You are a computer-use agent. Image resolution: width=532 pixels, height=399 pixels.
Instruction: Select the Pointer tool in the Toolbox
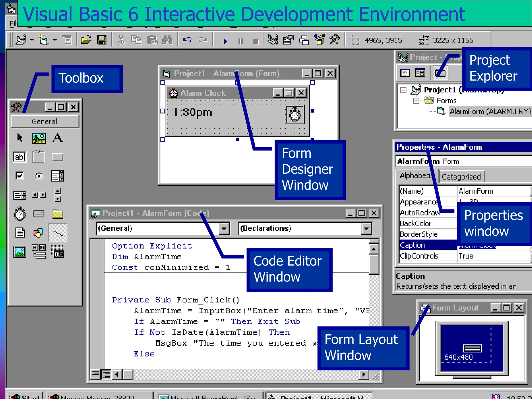pyautogui.click(x=20, y=138)
